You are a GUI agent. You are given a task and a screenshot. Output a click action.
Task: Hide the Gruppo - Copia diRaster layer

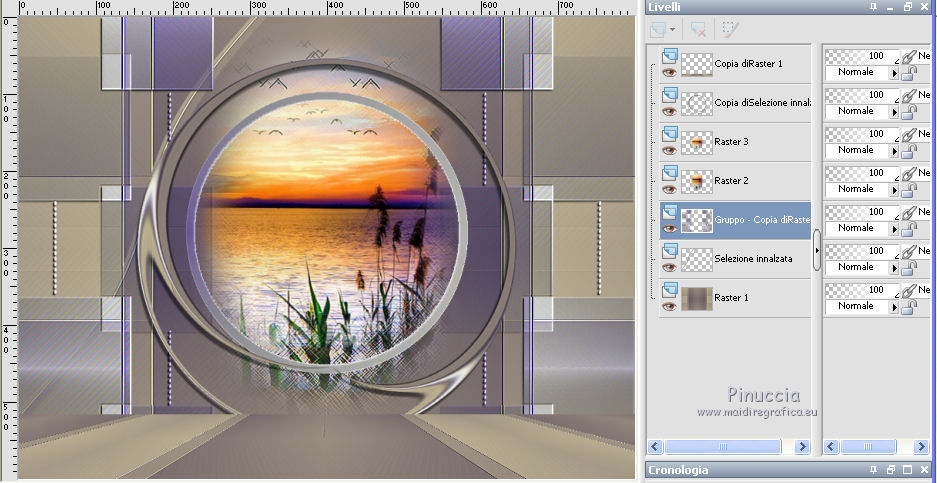pos(669,228)
